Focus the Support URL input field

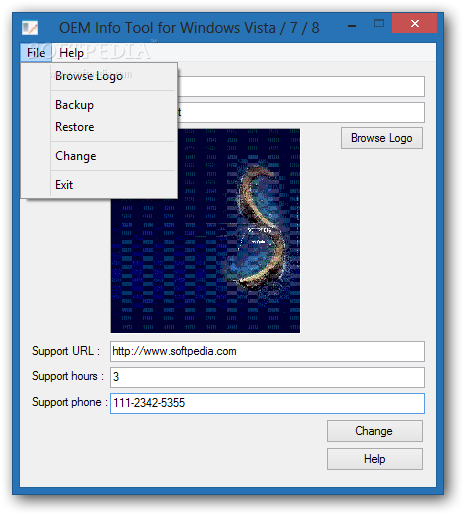(267, 351)
